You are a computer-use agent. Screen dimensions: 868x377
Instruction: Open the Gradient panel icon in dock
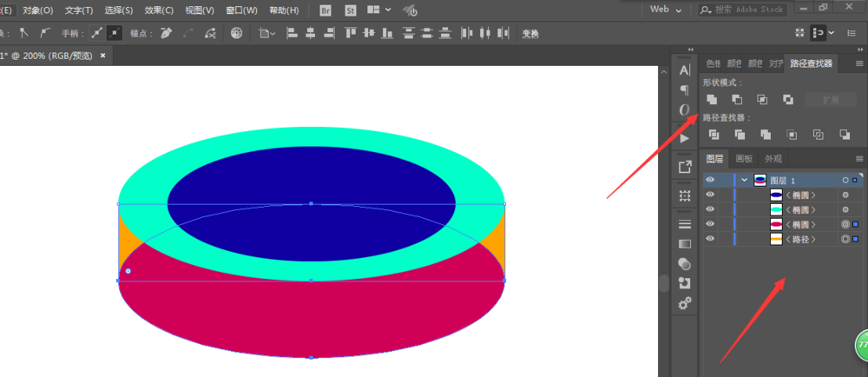click(x=685, y=244)
